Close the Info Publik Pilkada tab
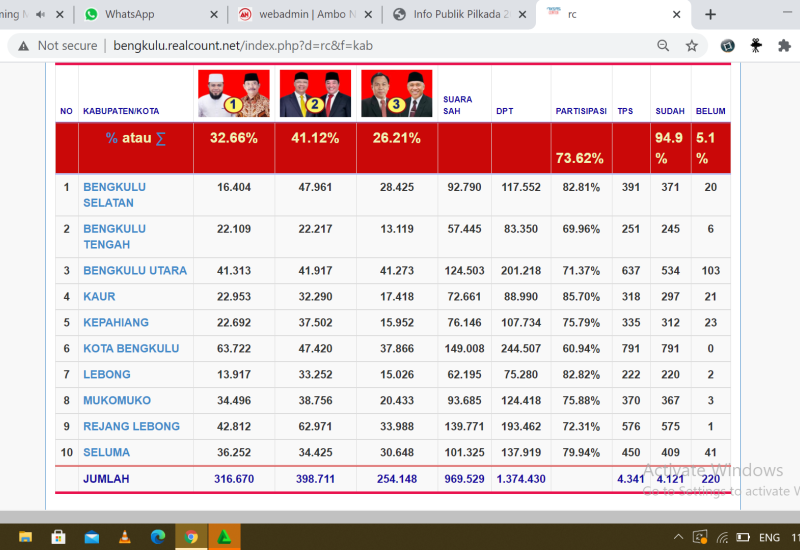Viewport: 800px width, 550px height. pos(522,15)
